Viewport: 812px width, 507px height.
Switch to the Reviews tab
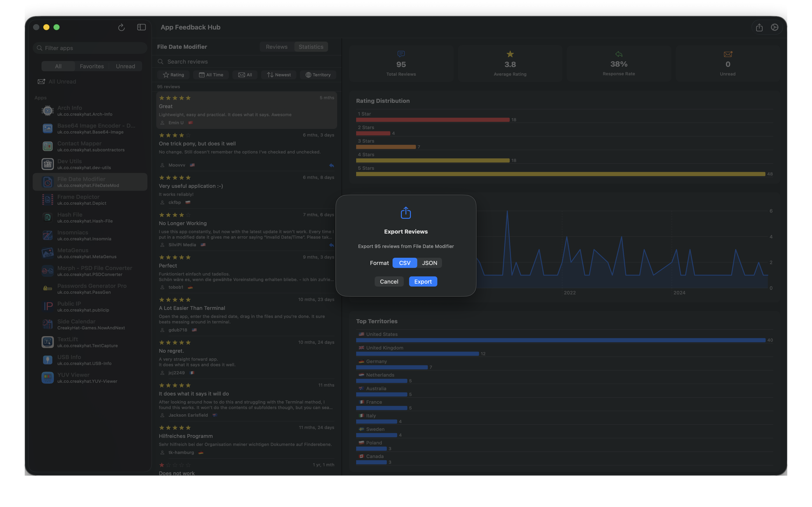tap(276, 46)
